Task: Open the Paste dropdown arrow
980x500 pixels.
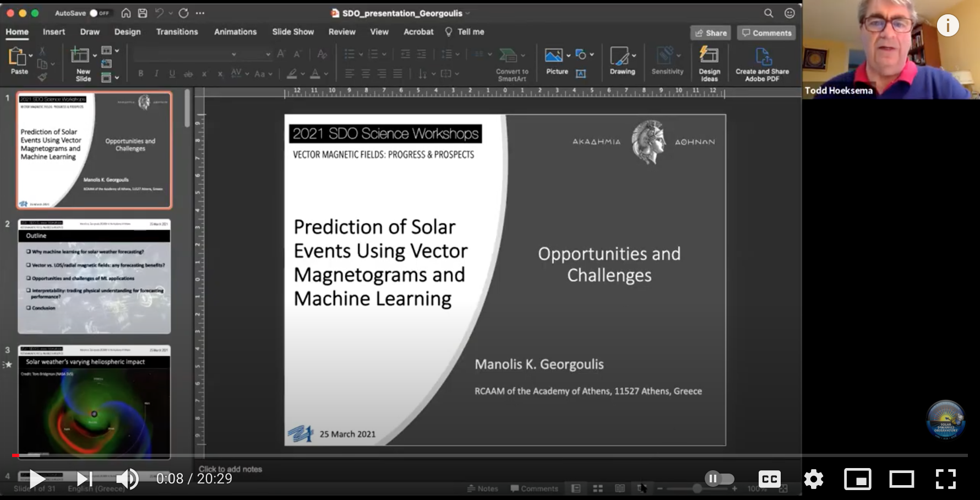Action: 30,56
